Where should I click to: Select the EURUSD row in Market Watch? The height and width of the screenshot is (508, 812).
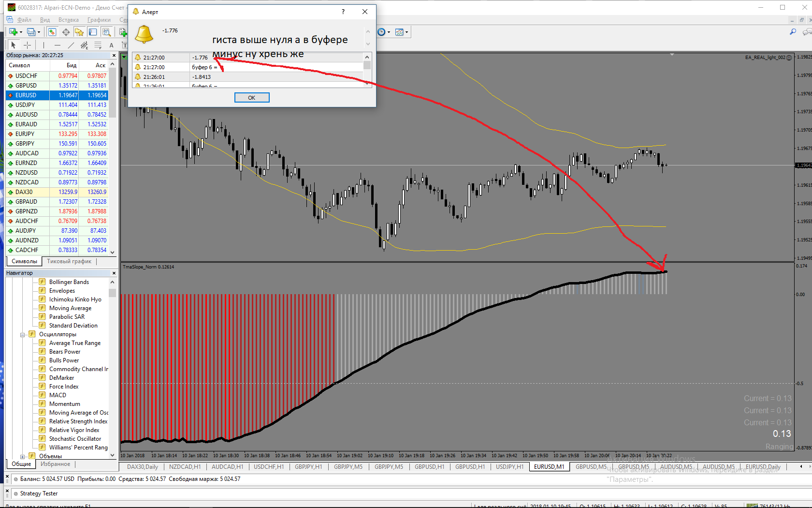(x=57, y=95)
